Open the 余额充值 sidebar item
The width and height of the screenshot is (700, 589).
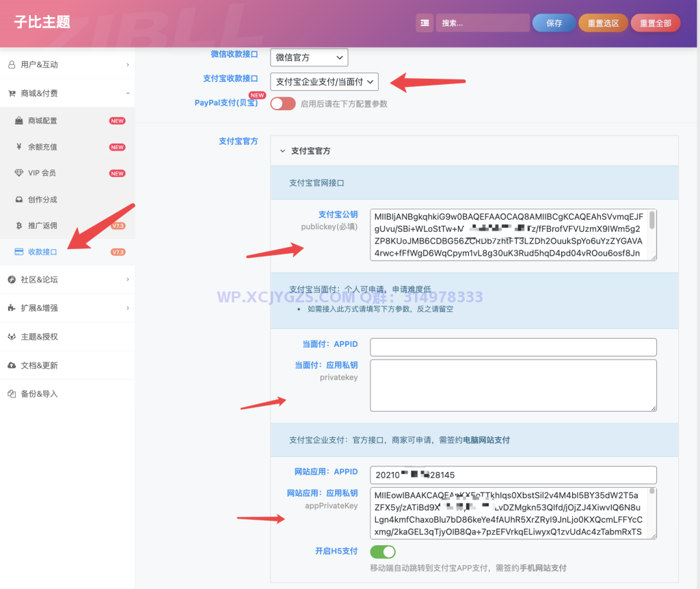[x=42, y=147]
